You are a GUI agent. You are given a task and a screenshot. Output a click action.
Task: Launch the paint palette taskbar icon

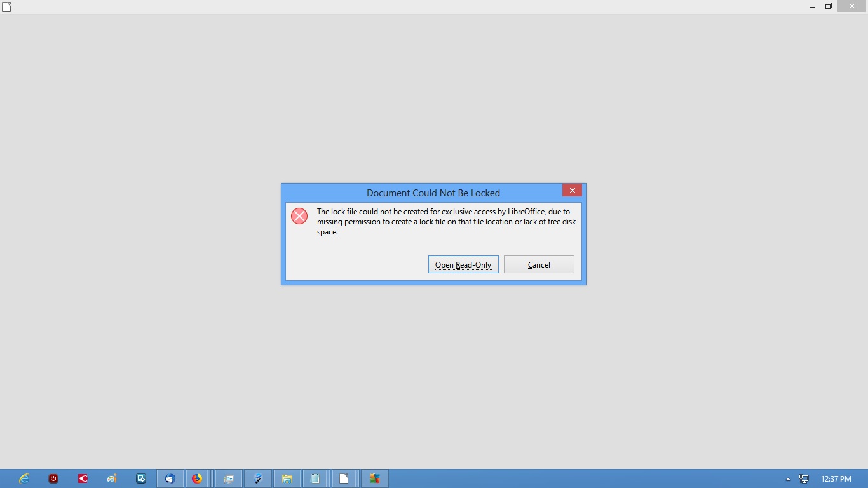click(x=112, y=478)
